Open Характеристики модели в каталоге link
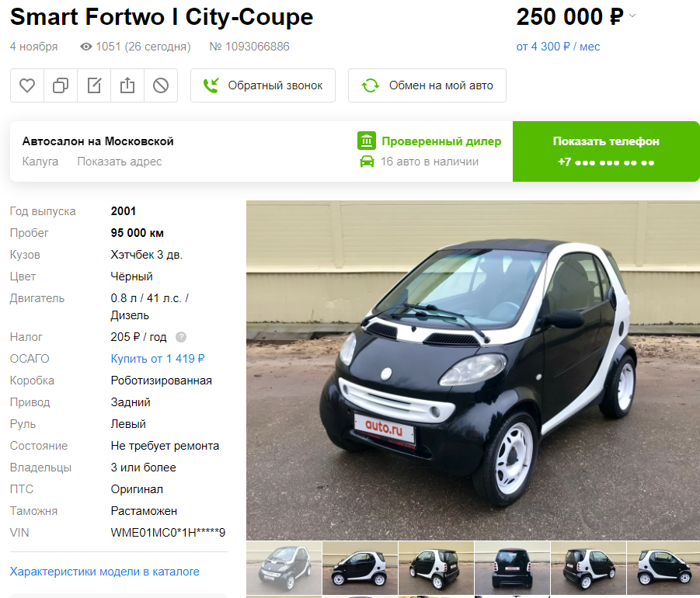The height and width of the screenshot is (598, 700). (x=104, y=572)
